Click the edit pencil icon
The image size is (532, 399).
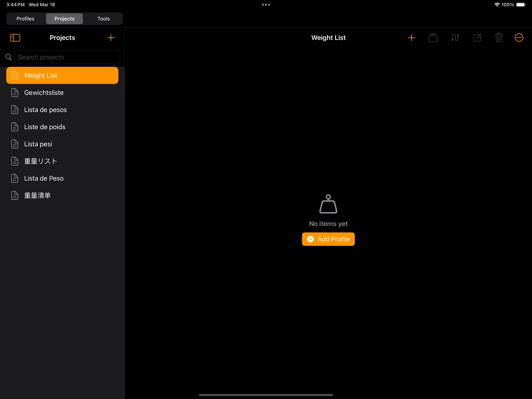477,38
